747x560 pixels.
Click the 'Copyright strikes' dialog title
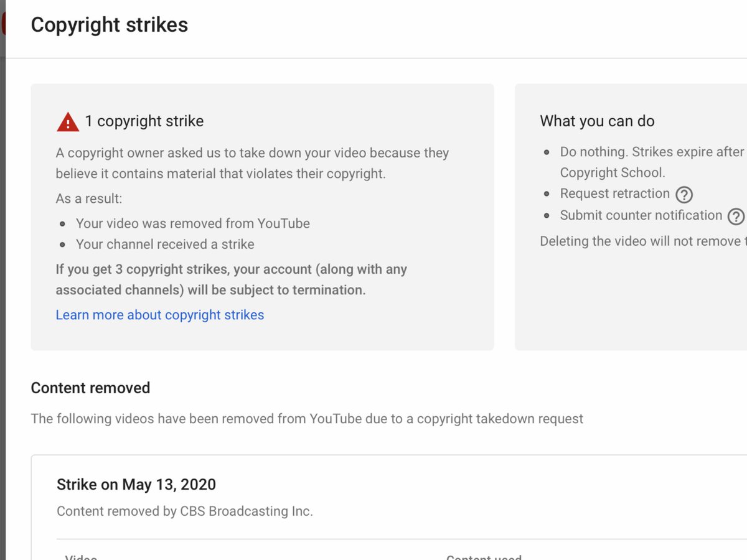click(x=110, y=25)
